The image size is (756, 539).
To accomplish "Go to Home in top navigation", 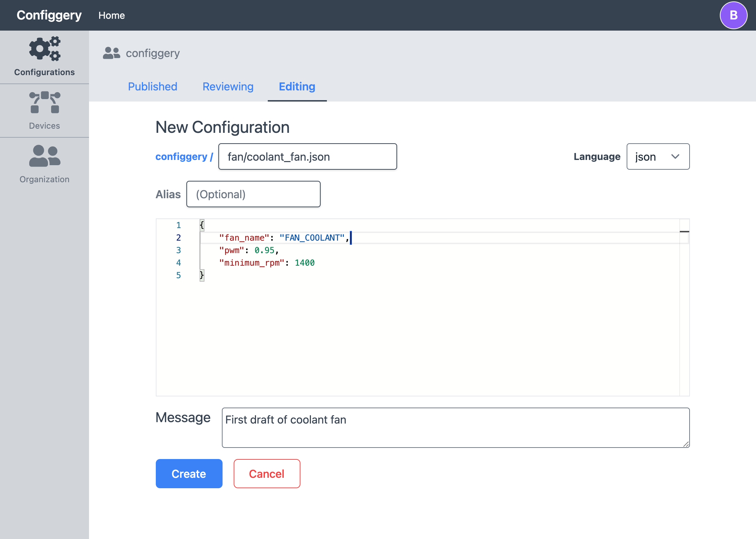I will coord(111,15).
